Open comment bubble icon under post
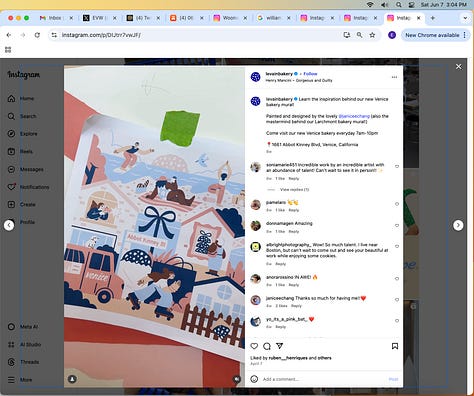Screen dimensions: 474x396 point(267,346)
